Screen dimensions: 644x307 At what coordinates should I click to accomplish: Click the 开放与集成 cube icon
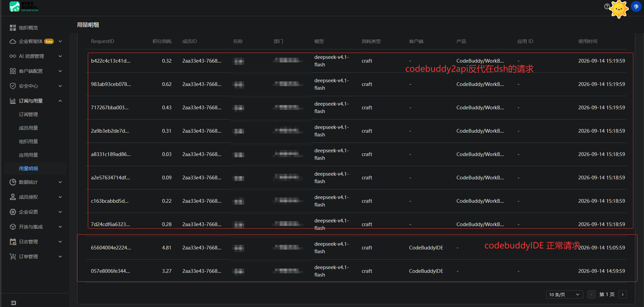pos(13,227)
